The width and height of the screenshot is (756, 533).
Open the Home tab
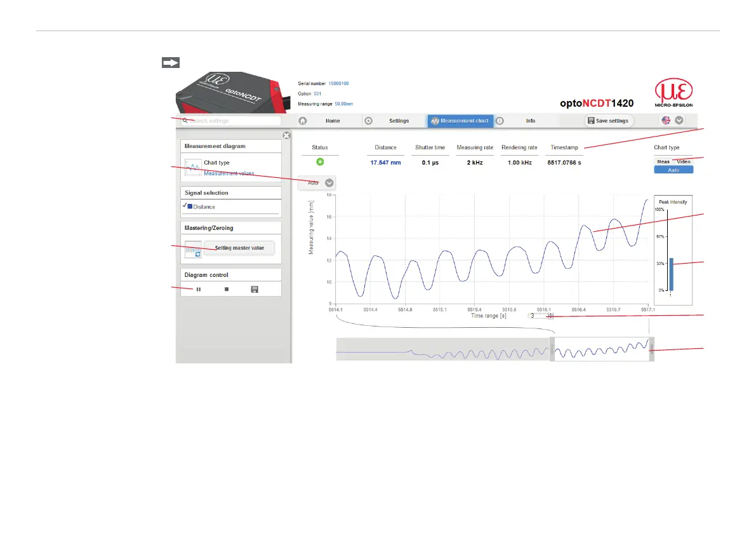[332, 121]
